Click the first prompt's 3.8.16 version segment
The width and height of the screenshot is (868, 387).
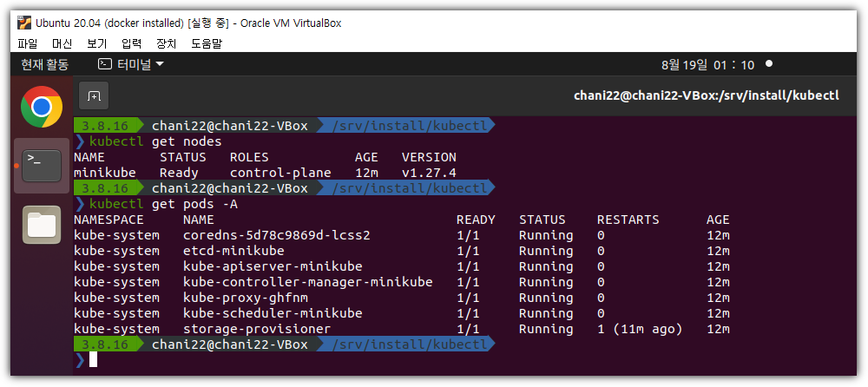105,126
